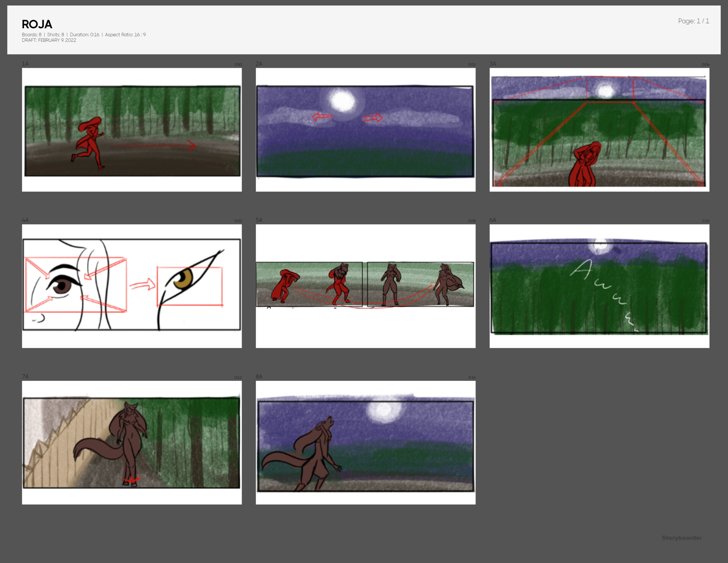Open the moonlit sky board 2A

pos(365,131)
